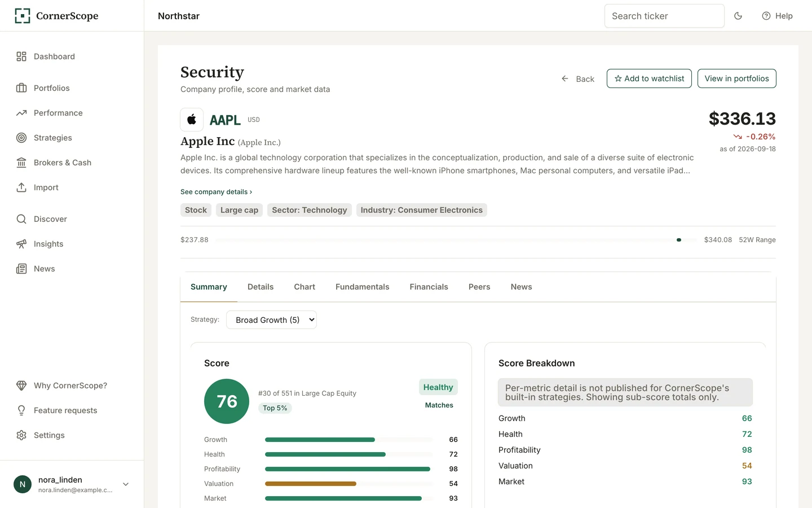Click the Apple company logo
Screen dimensions: 812x508
coord(192,120)
